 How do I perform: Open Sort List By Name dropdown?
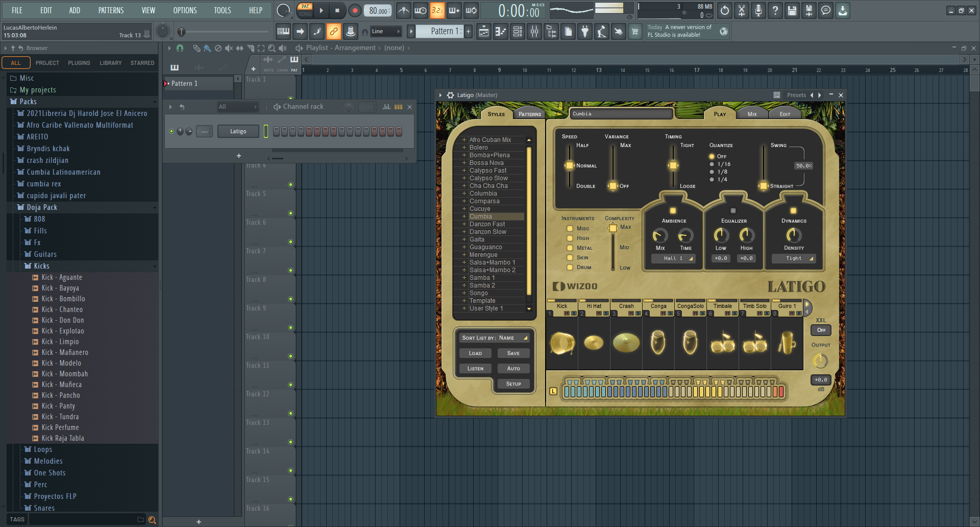[x=494, y=338]
